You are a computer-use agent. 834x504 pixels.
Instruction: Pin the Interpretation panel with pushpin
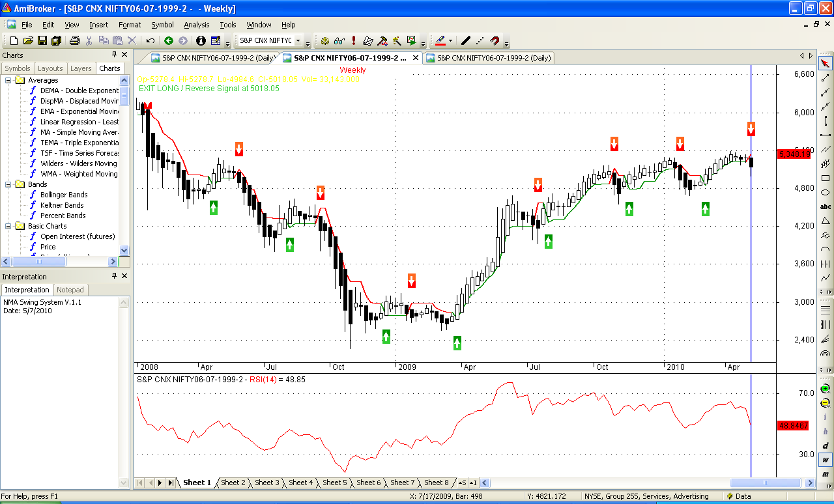(x=115, y=276)
